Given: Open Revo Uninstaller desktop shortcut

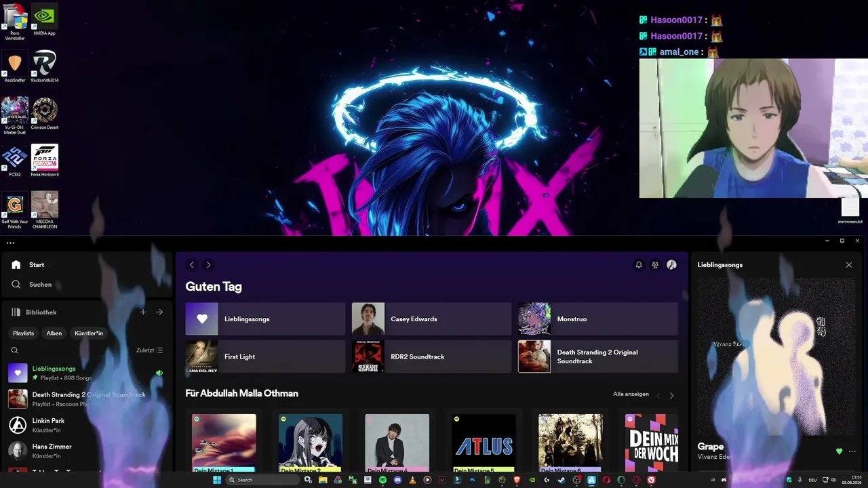Looking at the screenshot, I should click(x=15, y=22).
